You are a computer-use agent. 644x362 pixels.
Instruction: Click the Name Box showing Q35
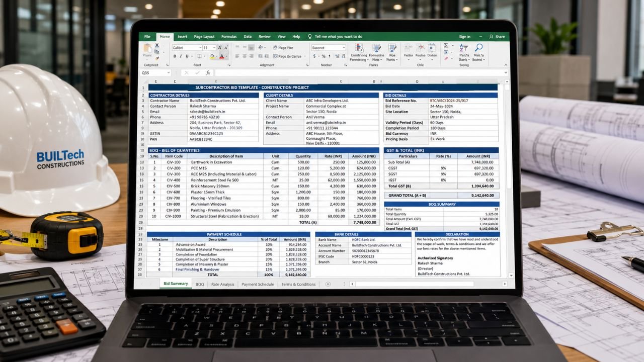155,72
